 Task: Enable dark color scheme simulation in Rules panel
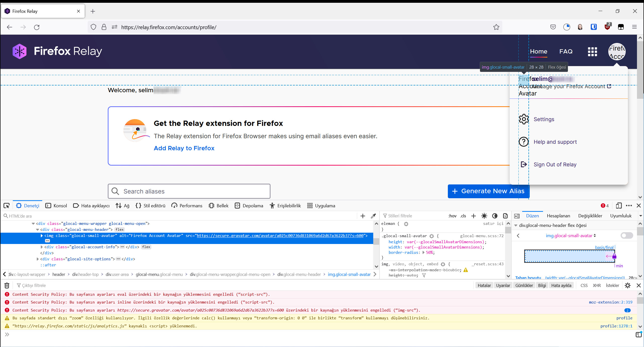[495, 216]
